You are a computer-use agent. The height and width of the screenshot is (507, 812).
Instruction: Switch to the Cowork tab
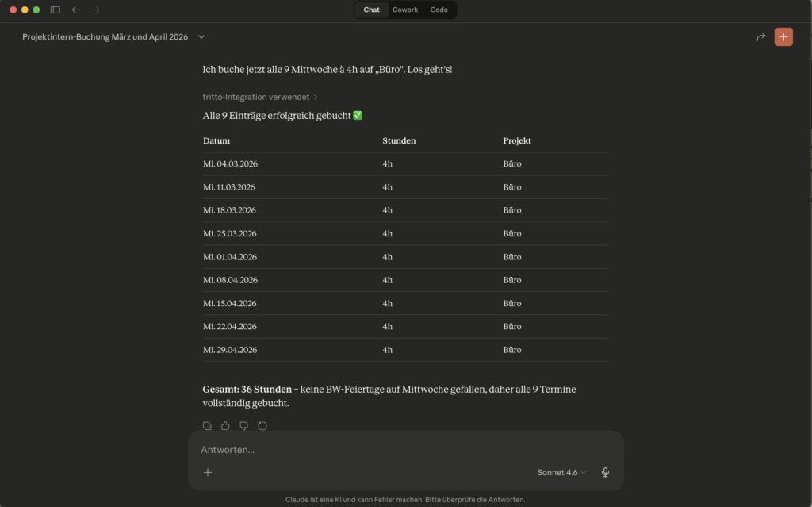click(405, 10)
